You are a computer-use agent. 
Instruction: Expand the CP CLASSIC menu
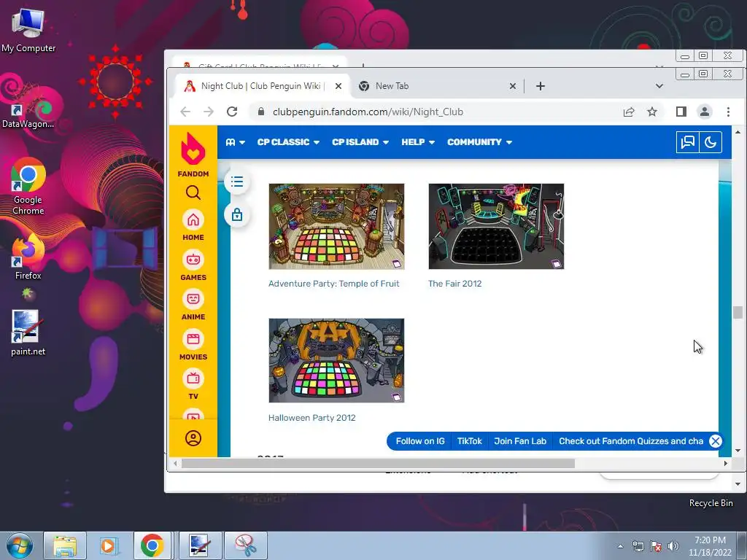pos(288,142)
